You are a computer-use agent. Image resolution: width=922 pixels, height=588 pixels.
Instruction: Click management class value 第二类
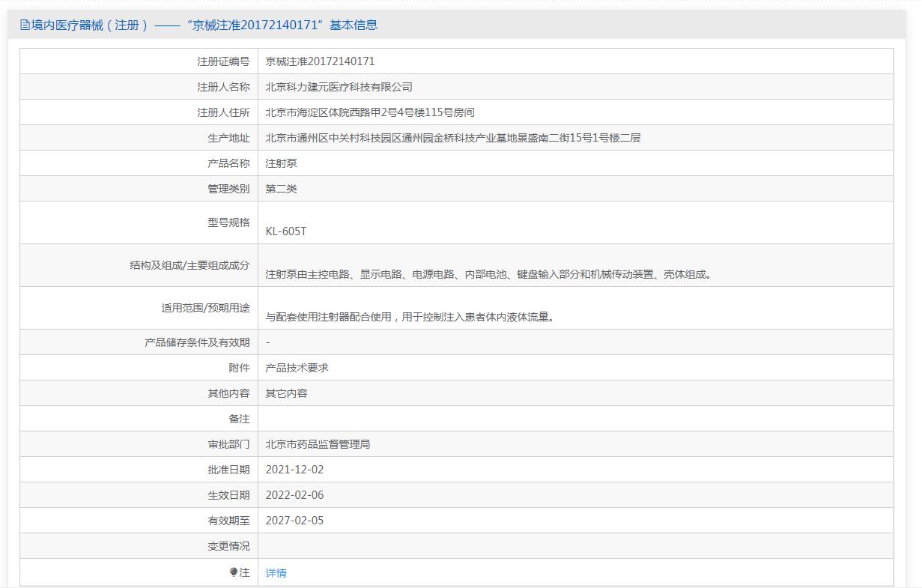click(282, 189)
